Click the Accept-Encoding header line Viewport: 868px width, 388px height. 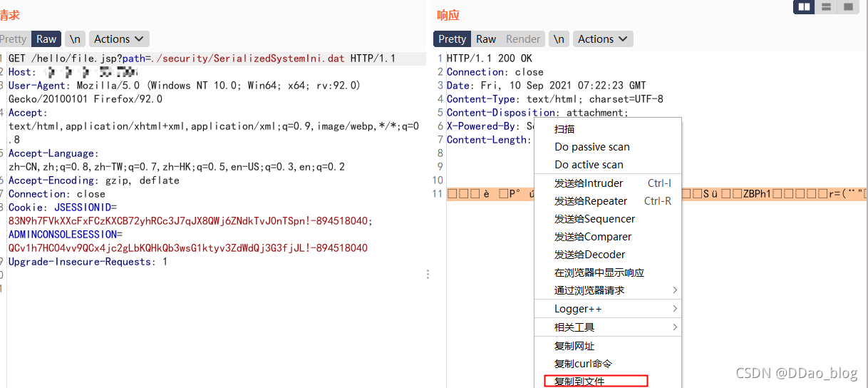click(94, 180)
